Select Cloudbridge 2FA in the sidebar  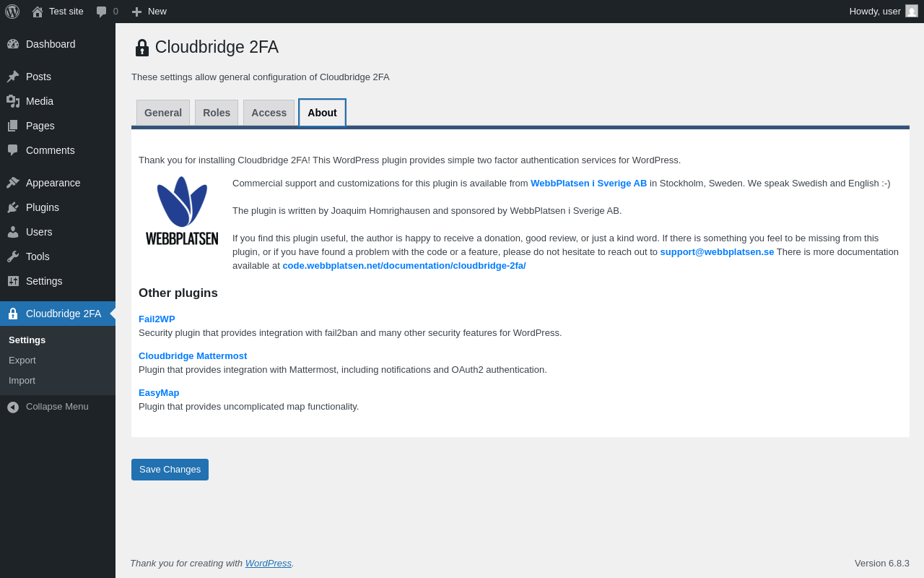58,314
